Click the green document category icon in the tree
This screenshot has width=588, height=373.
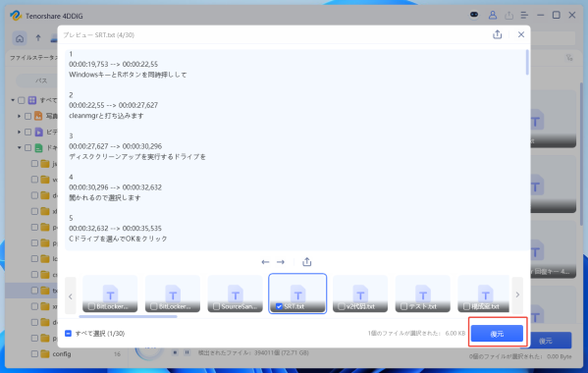tap(38, 147)
